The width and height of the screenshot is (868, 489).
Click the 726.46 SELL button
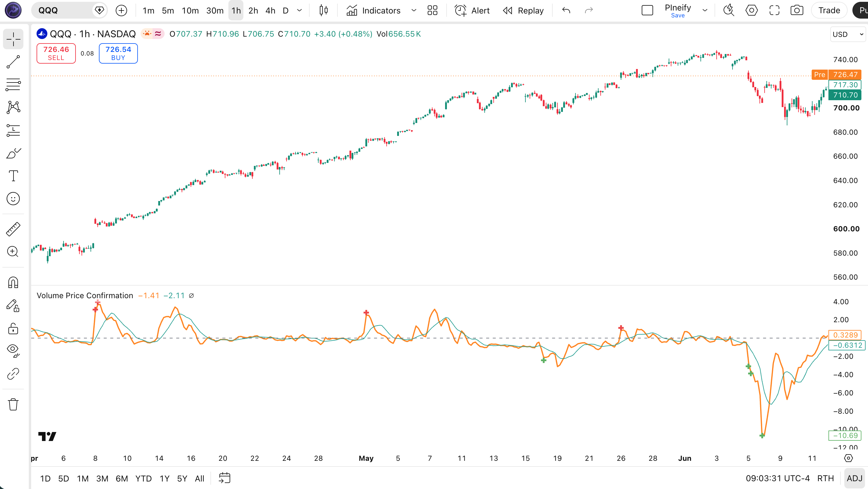click(x=56, y=53)
